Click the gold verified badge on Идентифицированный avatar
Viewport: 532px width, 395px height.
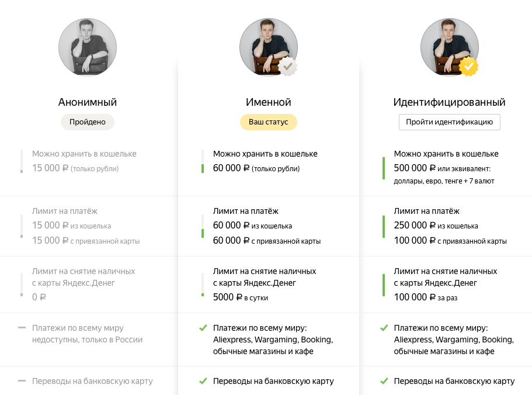(x=468, y=67)
